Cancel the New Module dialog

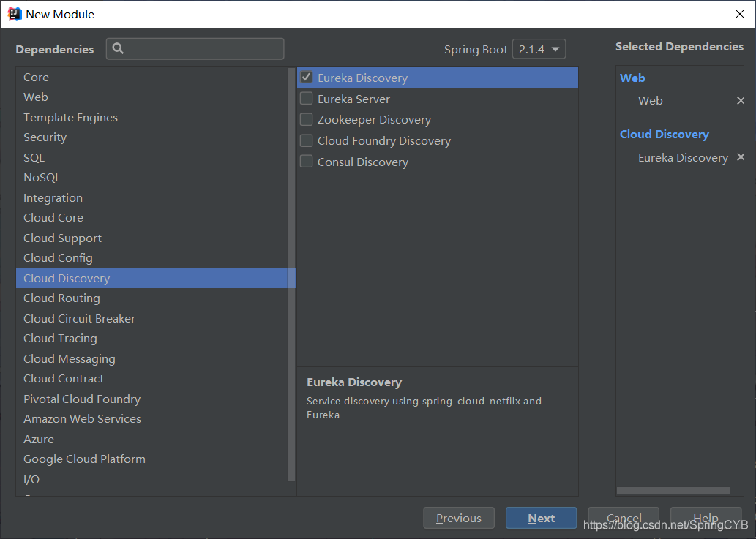tap(624, 518)
